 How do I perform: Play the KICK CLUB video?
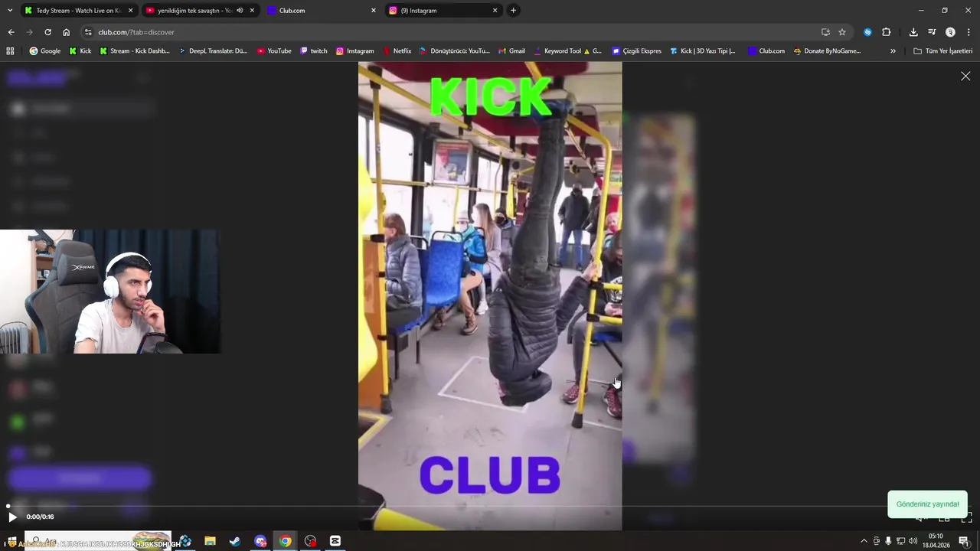12,517
